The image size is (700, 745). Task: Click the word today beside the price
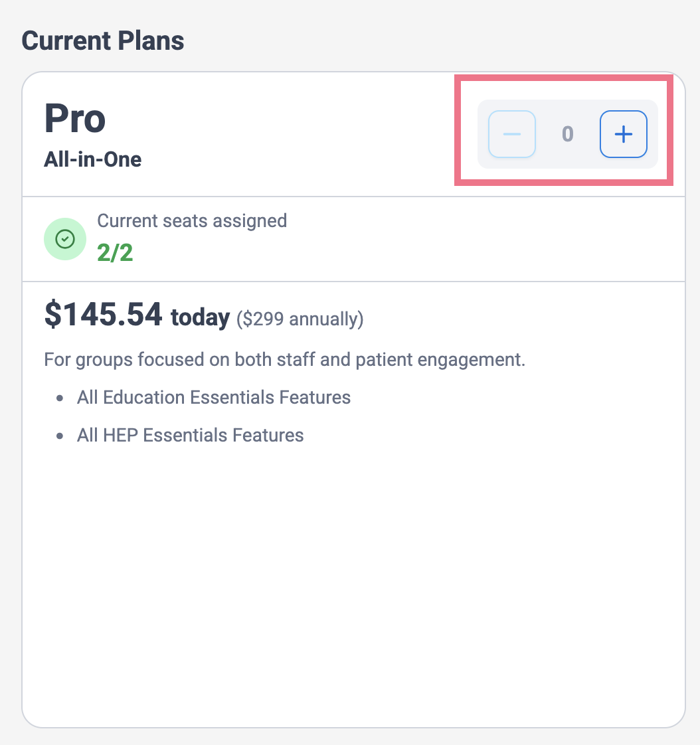[x=200, y=318]
